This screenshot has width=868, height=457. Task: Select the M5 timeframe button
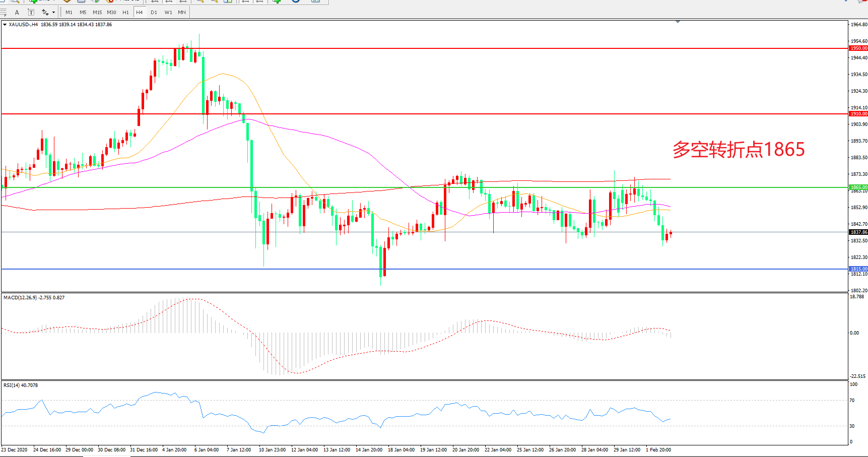tap(83, 13)
